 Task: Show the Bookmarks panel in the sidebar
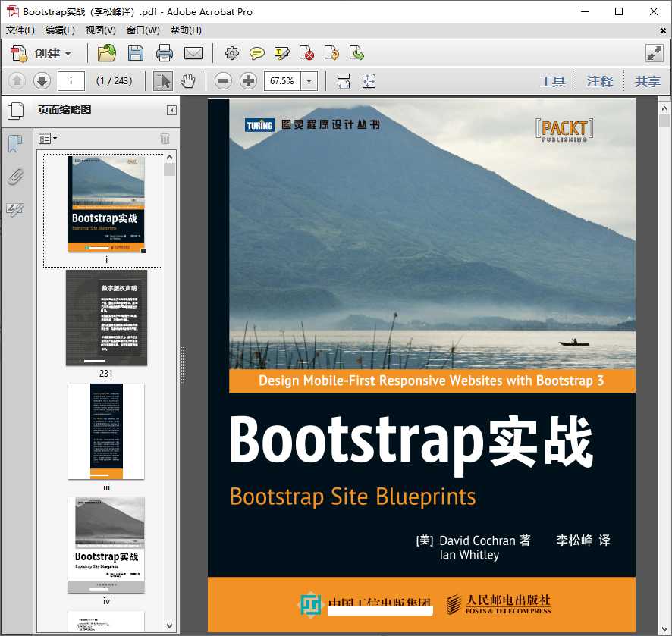tap(14, 143)
